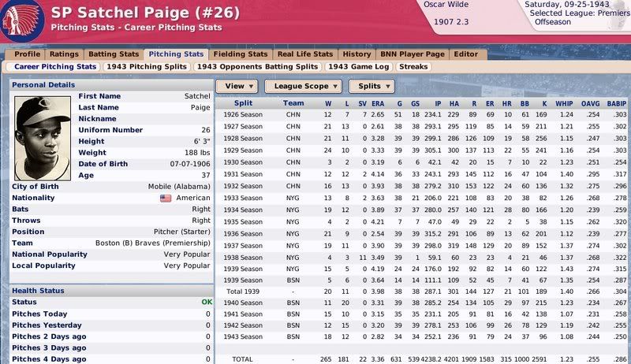The width and height of the screenshot is (631, 364).
Task: Switch to the History tab
Action: 357,54
